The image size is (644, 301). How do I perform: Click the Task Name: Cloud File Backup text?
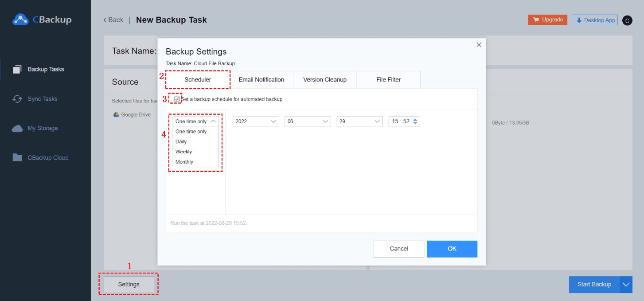click(x=200, y=63)
